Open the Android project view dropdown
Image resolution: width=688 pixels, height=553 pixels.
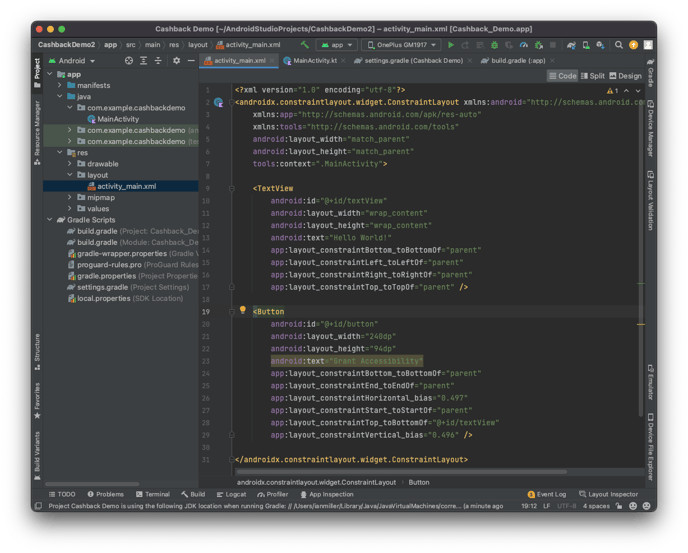[x=77, y=61]
